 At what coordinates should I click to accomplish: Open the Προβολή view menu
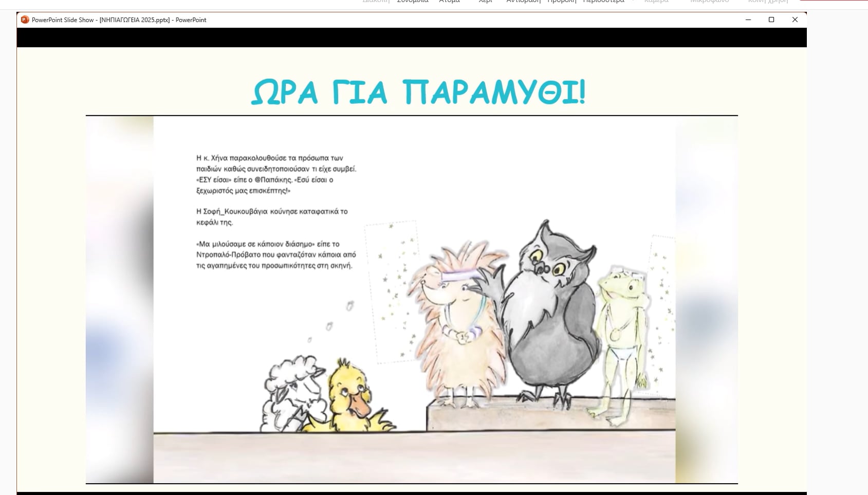pos(561,2)
